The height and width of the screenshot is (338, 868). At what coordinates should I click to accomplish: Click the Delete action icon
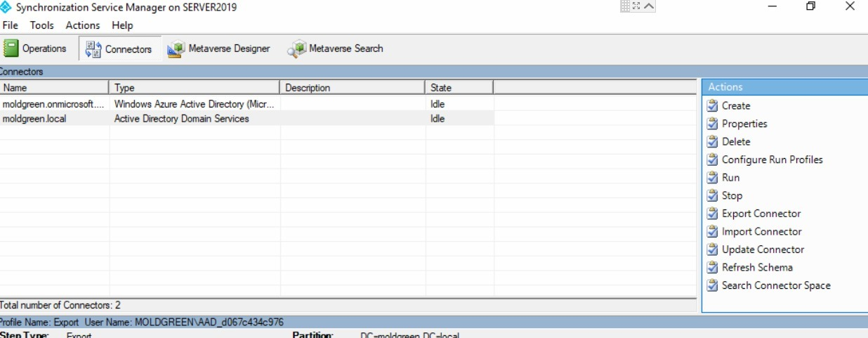712,141
